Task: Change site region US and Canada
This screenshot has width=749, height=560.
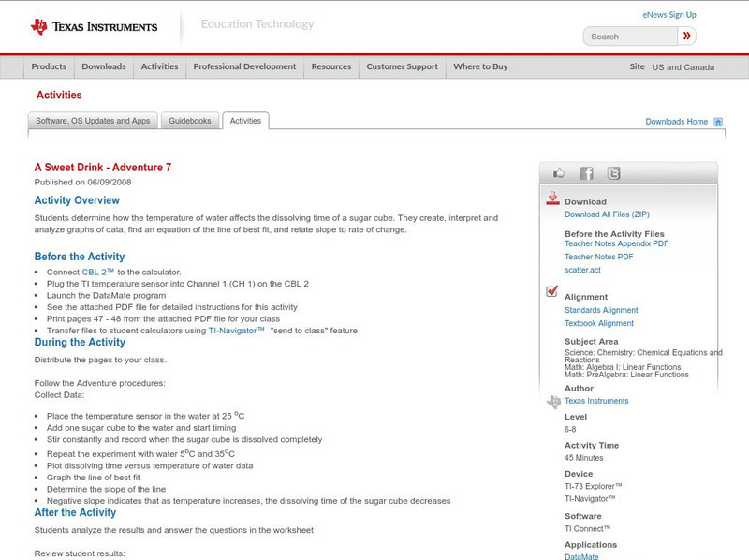Action: [683, 67]
